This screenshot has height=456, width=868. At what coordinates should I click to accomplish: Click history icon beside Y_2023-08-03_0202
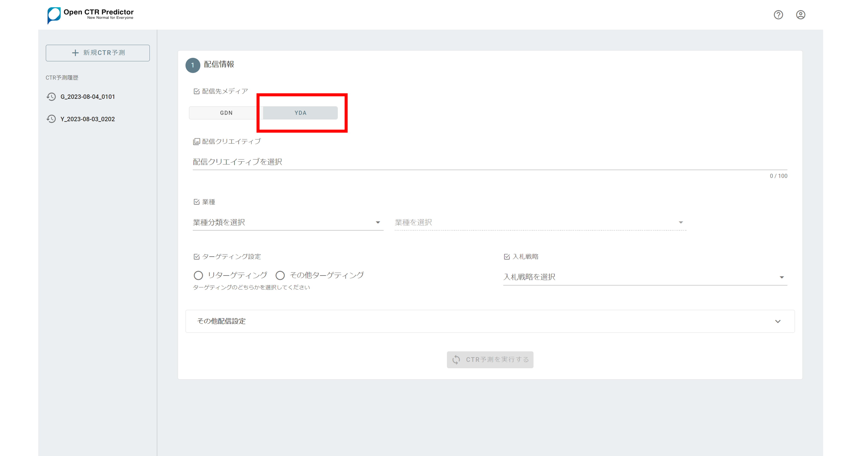click(51, 119)
